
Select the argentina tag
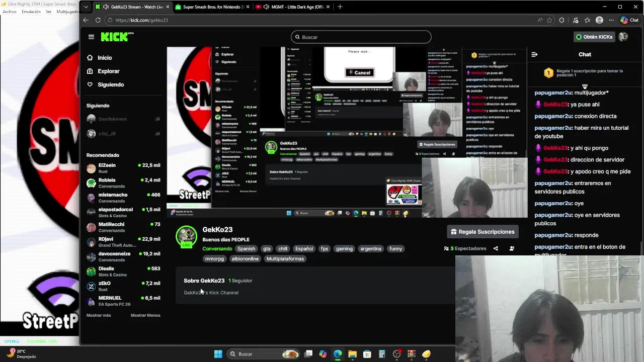pos(371,249)
